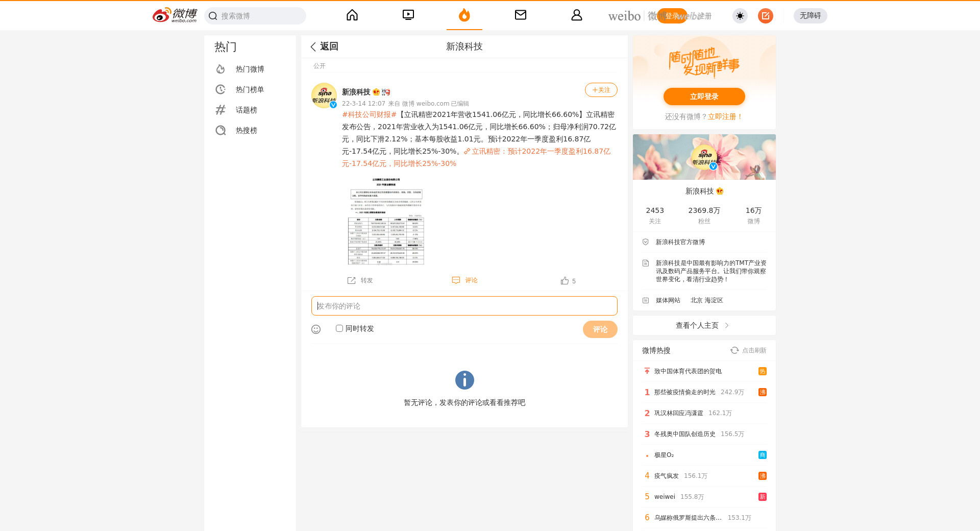The width and height of the screenshot is (980, 531).
Task: Open the profile person icon
Action: click(x=577, y=15)
